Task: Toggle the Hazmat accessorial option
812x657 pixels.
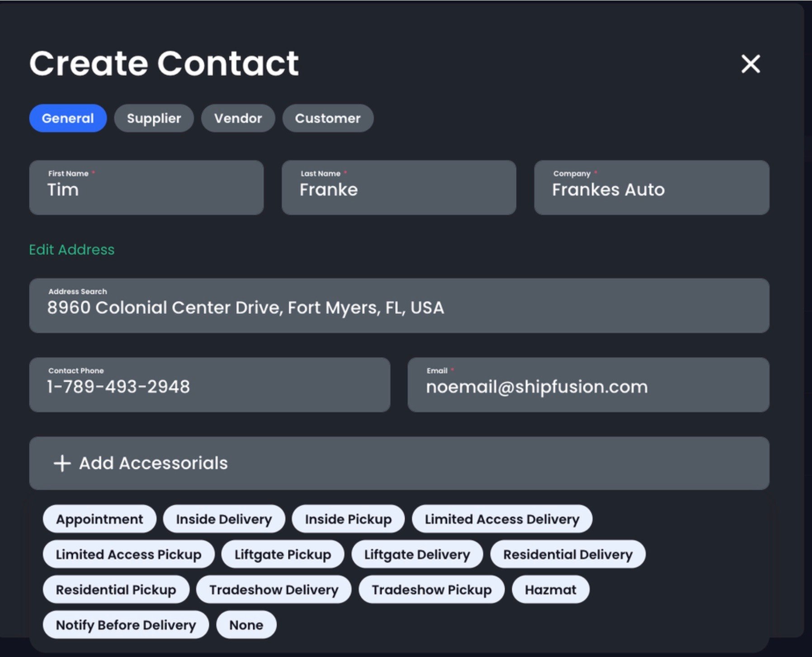Action: (550, 590)
